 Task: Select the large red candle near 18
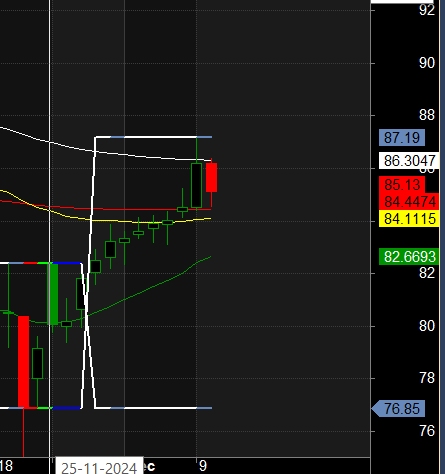click(23, 362)
